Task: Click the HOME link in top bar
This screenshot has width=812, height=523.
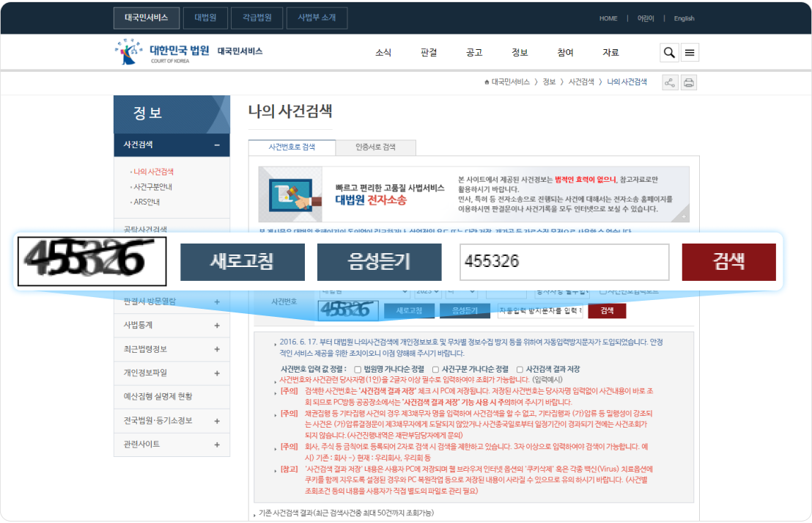Action: (608, 18)
